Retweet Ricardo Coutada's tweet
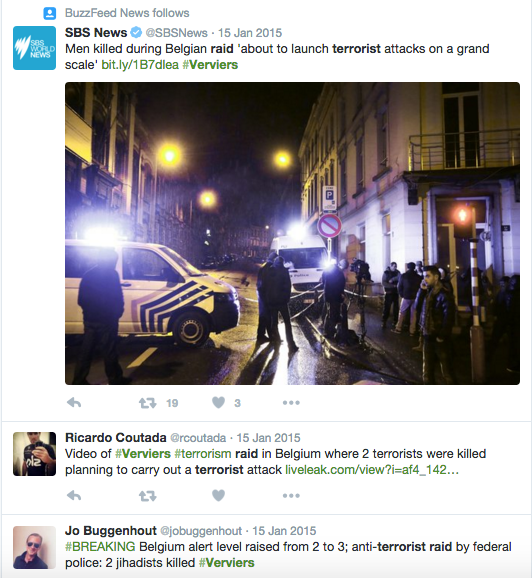 (147, 496)
